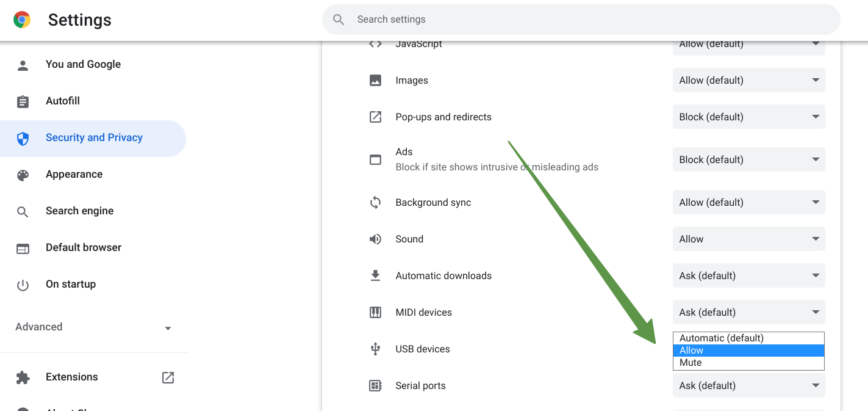Choose Automatic (default) in the dropdown list

coord(748,338)
